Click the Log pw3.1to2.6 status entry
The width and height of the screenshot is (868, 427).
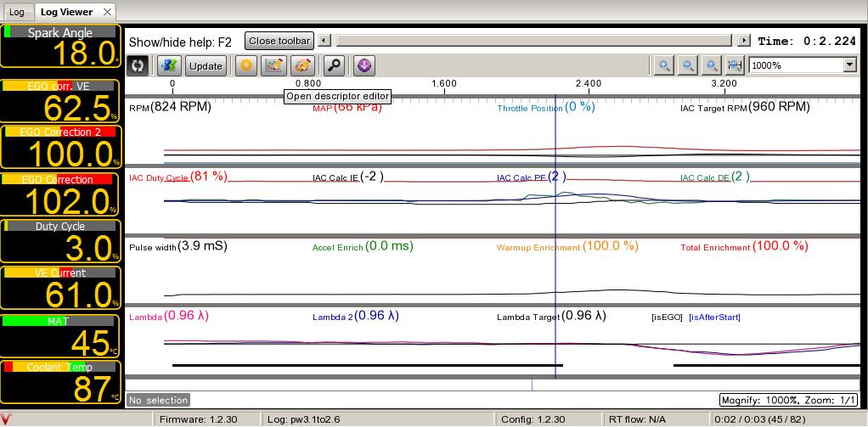(x=303, y=419)
